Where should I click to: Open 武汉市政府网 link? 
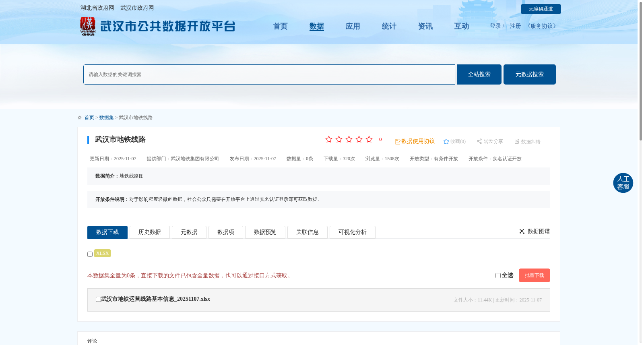point(137,8)
